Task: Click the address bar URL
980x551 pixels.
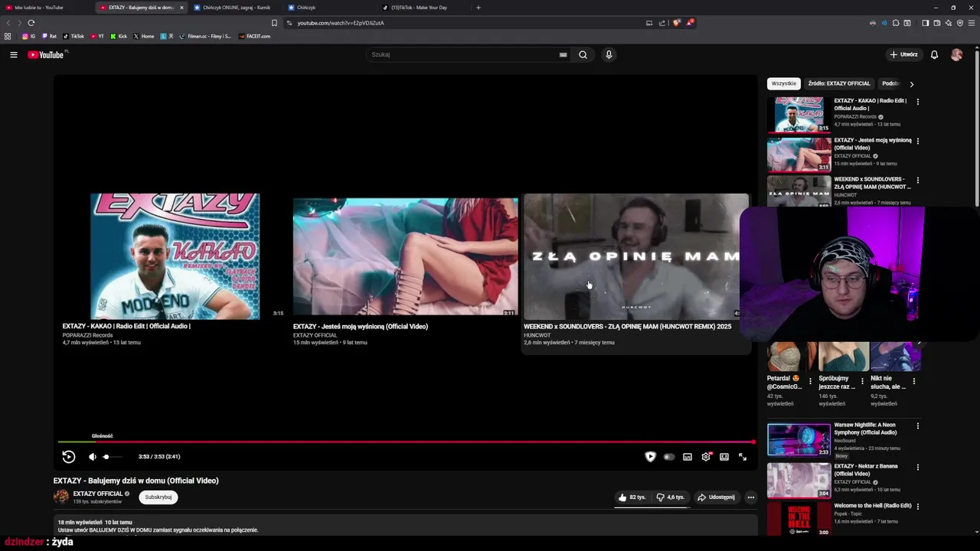Action: click(x=341, y=23)
